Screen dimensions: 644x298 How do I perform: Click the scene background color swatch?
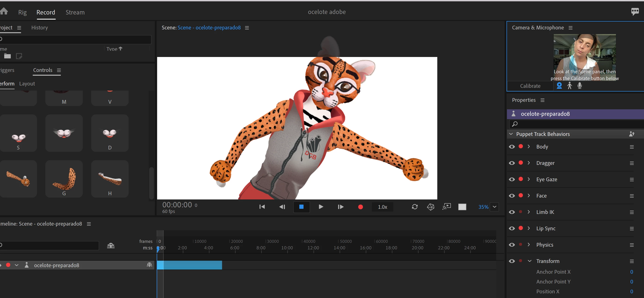click(462, 207)
